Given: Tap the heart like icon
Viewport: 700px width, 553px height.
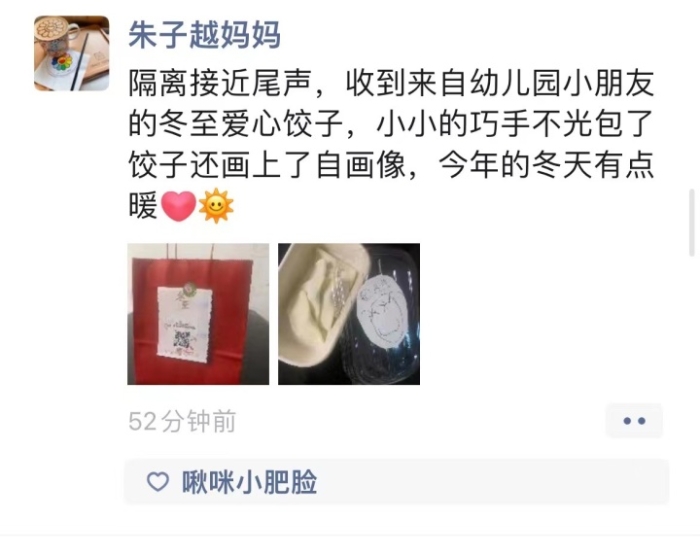Looking at the screenshot, I should [158, 482].
